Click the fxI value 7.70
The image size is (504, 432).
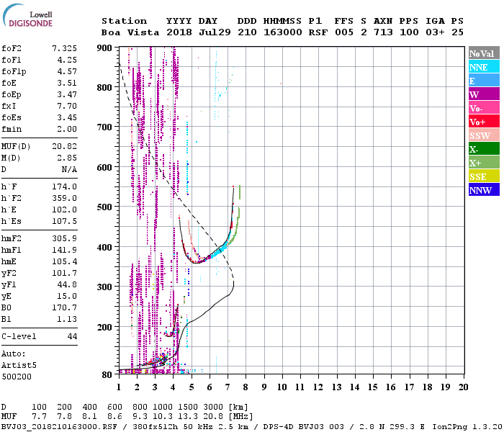pyautogui.click(x=67, y=106)
